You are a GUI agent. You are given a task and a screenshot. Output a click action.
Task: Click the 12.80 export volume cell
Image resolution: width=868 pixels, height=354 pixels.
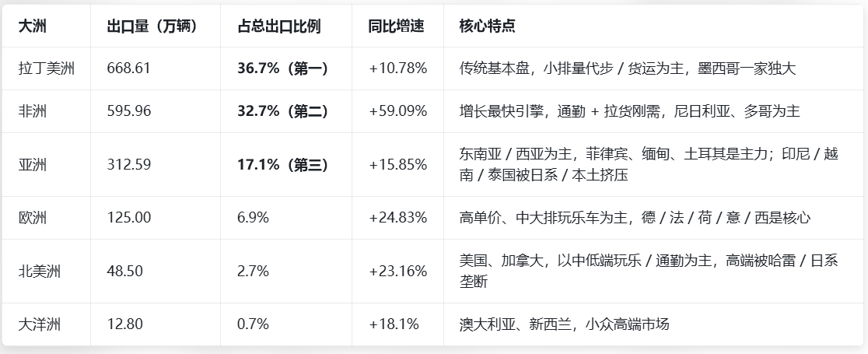(x=124, y=324)
